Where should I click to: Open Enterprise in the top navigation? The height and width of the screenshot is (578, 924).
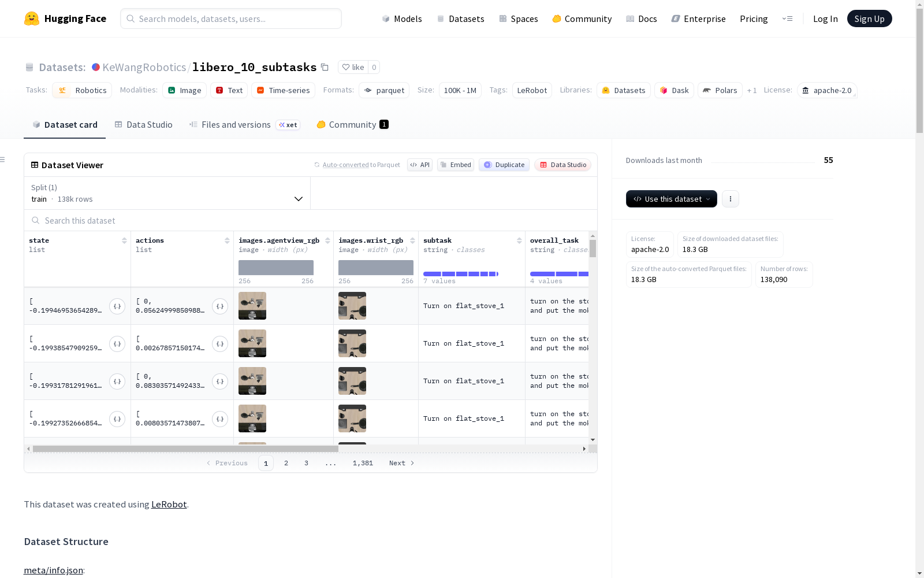pyautogui.click(x=698, y=18)
